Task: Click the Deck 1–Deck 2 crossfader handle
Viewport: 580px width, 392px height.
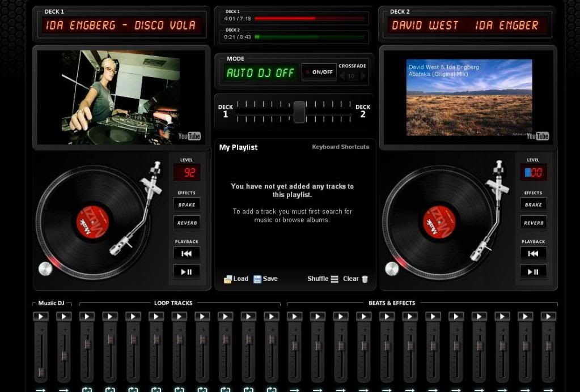Action: pyautogui.click(x=299, y=112)
